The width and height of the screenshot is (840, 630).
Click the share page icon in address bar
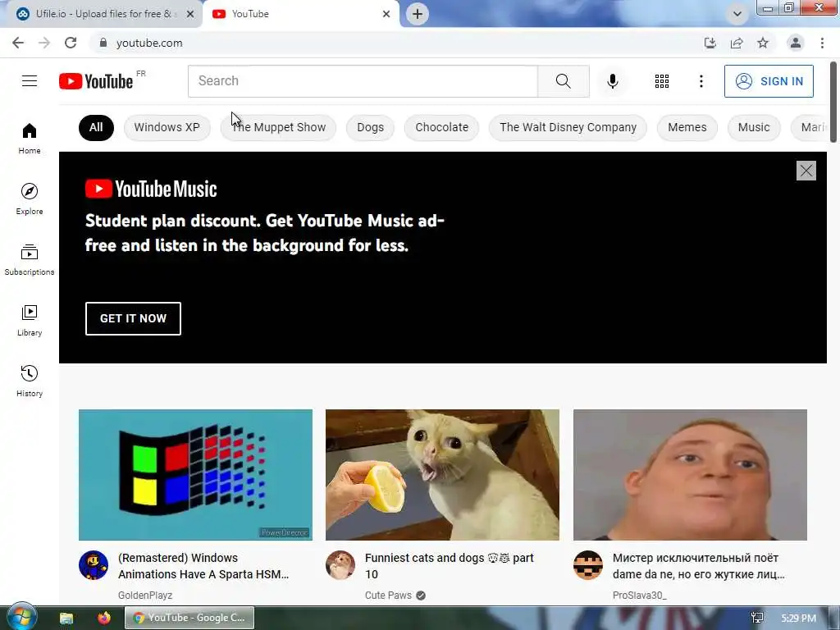click(737, 43)
